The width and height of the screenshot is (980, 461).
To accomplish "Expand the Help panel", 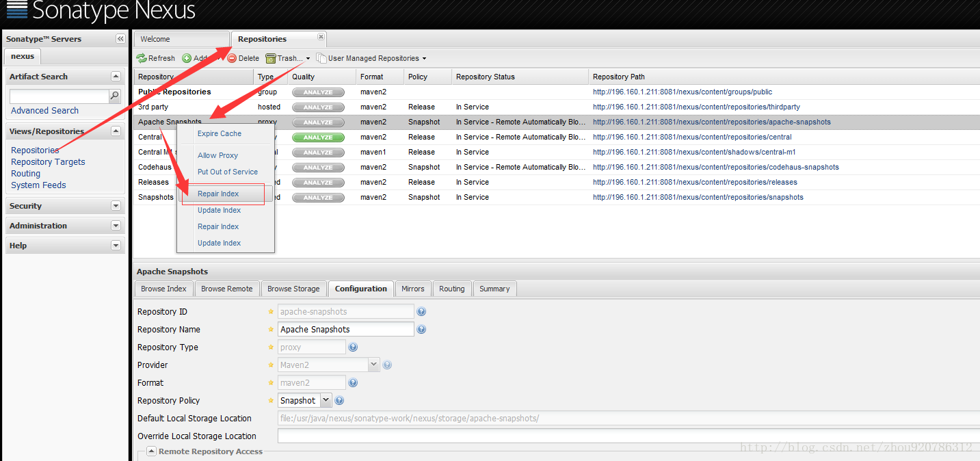I will (x=116, y=246).
